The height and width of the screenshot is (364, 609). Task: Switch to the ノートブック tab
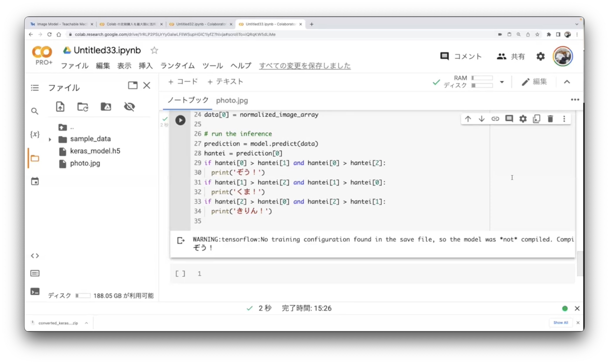(188, 100)
